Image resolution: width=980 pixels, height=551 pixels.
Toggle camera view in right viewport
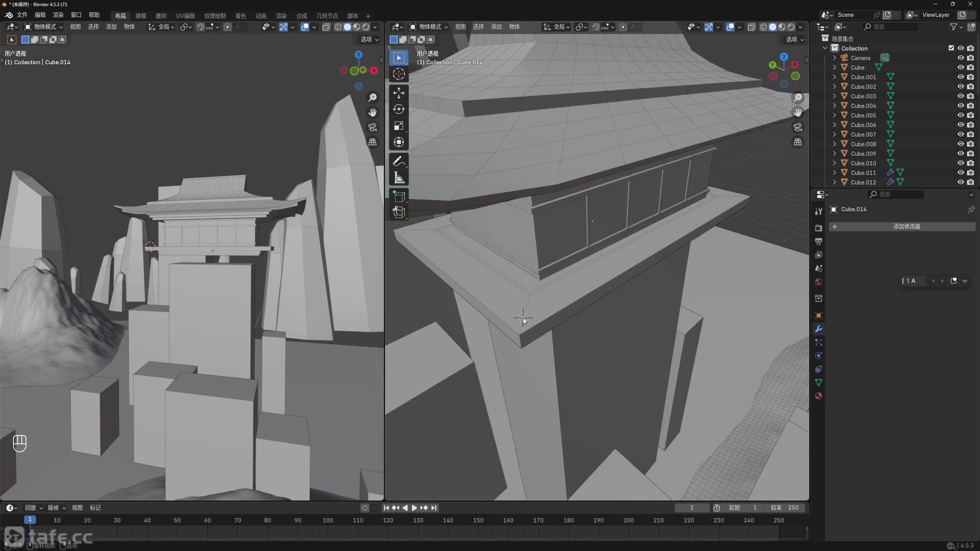coord(798,127)
